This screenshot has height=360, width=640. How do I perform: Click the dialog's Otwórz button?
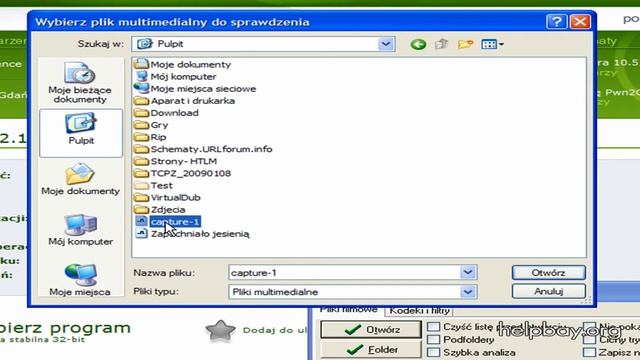click(x=549, y=272)
